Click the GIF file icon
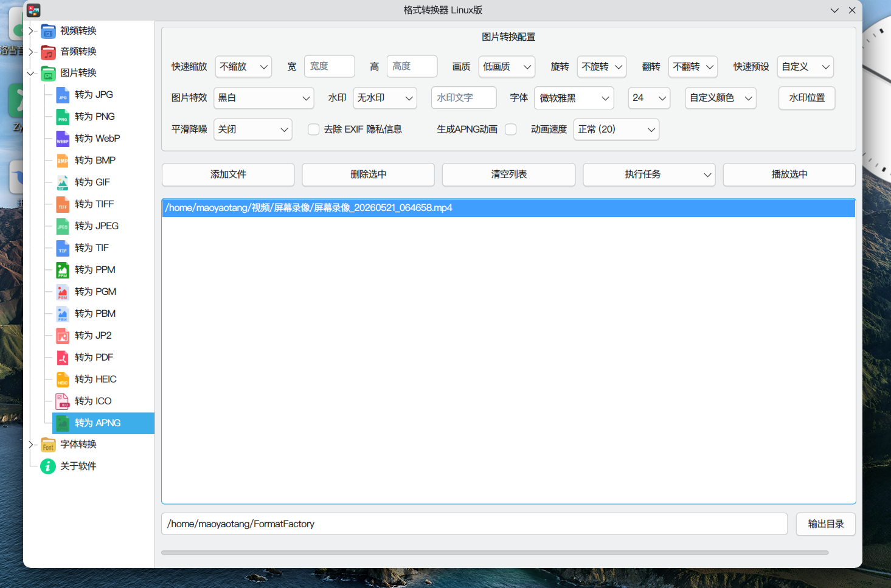 (x=63, y=183)
